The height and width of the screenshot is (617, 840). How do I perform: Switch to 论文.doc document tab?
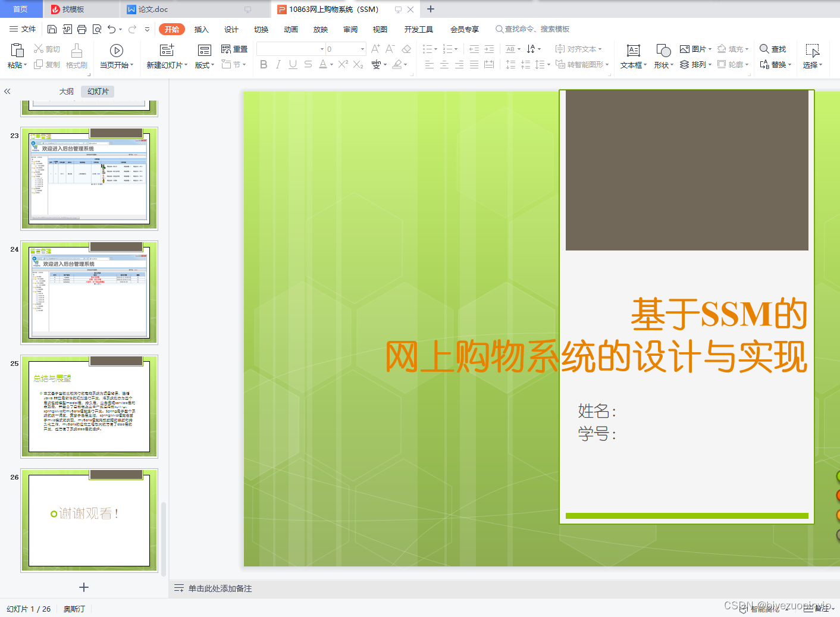click(153, 9)
